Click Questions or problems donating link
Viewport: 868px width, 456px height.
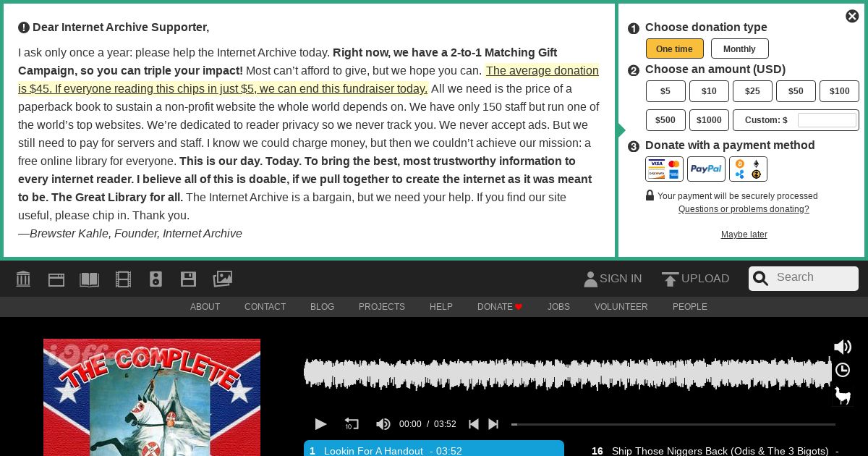pos(744,209)
